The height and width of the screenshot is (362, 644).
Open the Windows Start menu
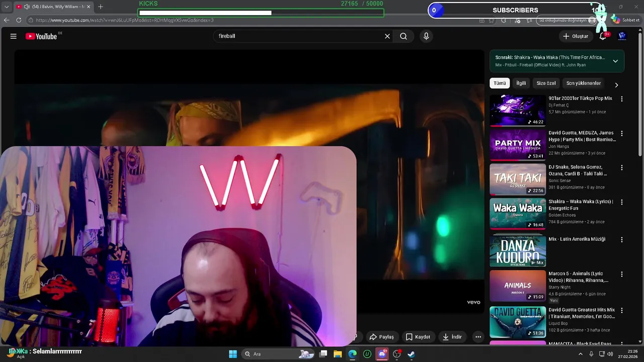233,354
